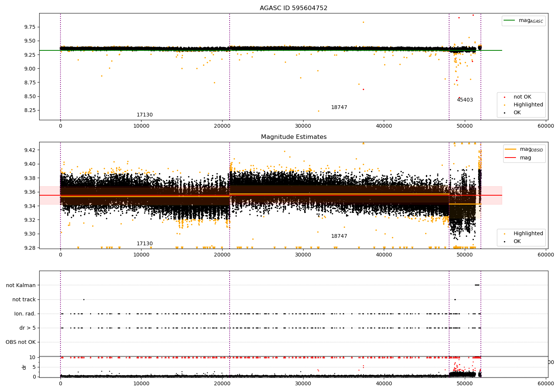Click the 9.34 y-axis tick label
Image resolution: width=560 pixels, height=392 pixels.
click(x=30, y=206)
